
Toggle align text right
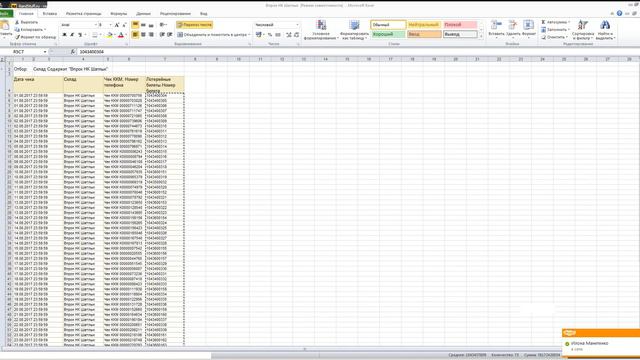[x=151, y=35]
